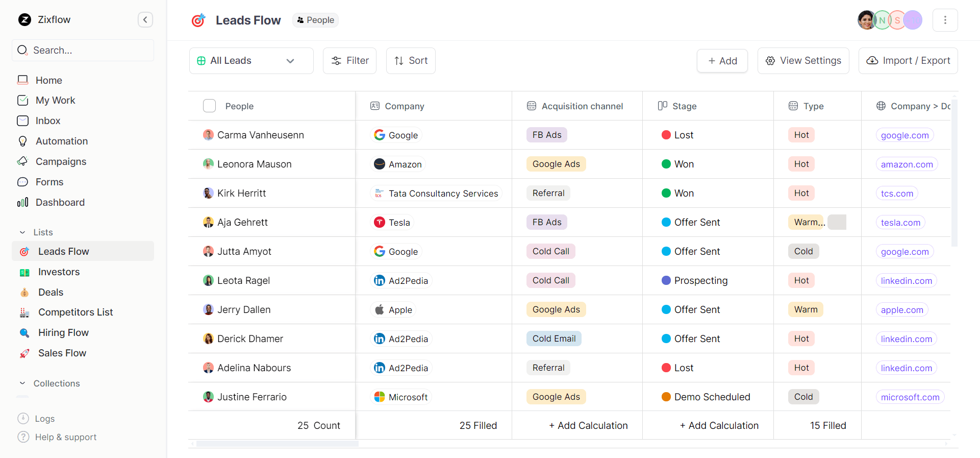Collapse the sidebar with the chevron button
The height and width of the screenshot is (458, 980).
click(x=145, y=20)
